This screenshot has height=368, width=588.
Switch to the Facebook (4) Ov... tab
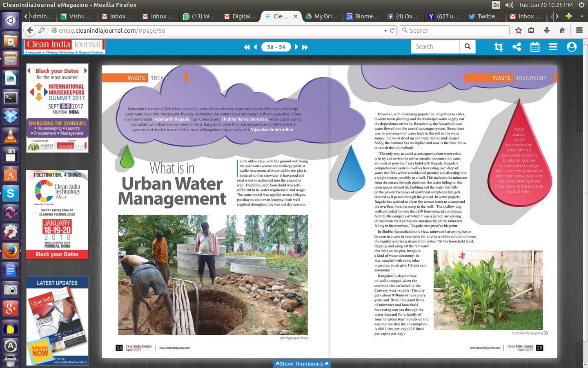pyautogui.click(x=403, y=16)
